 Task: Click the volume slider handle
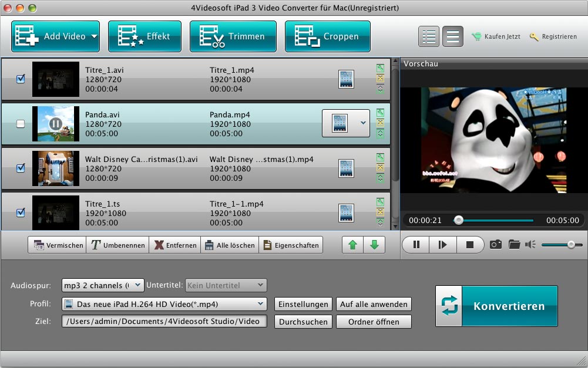570,244
